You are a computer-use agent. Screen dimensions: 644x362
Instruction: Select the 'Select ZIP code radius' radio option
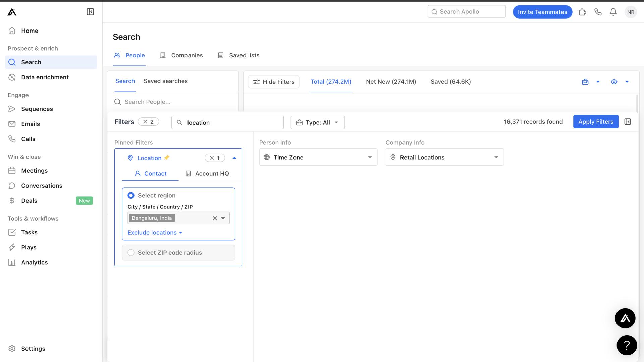coord(131,253)
